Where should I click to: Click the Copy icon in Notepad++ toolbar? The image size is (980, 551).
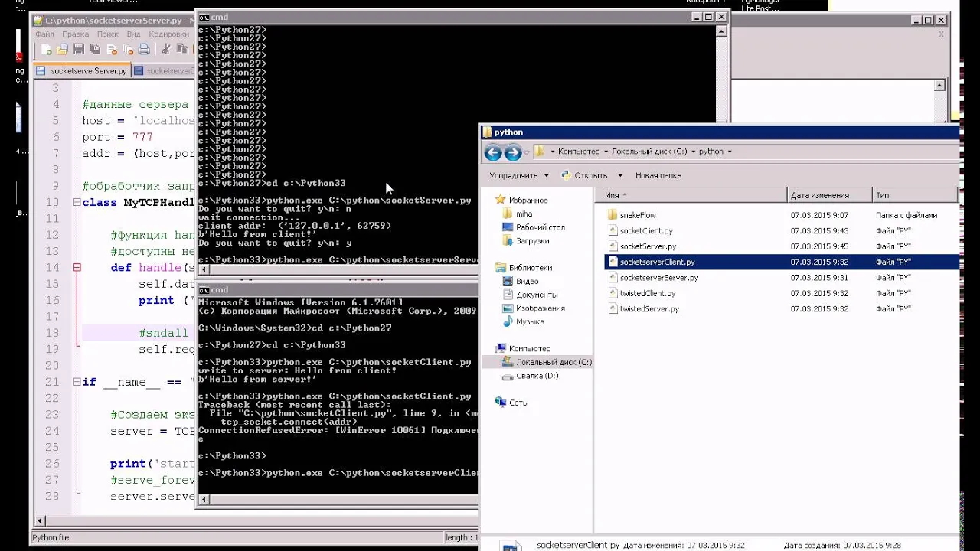[x=181, y=50]
